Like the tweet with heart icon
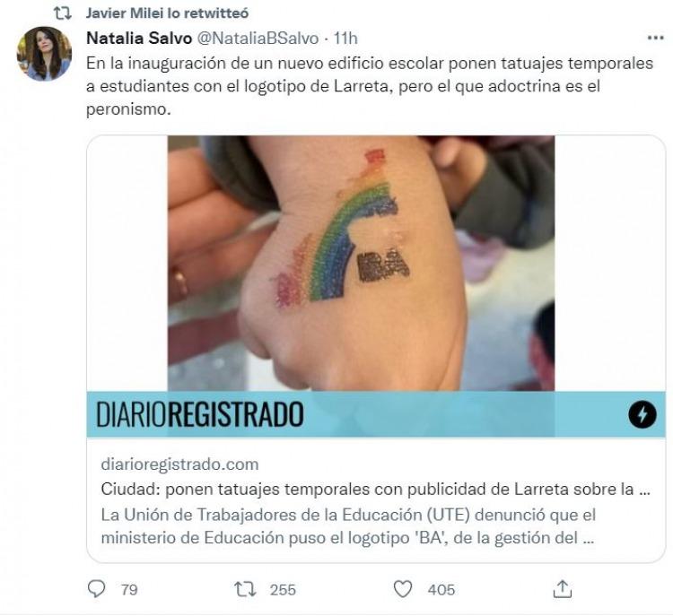Screen dimensions: 673x616 tap(403, 589)
